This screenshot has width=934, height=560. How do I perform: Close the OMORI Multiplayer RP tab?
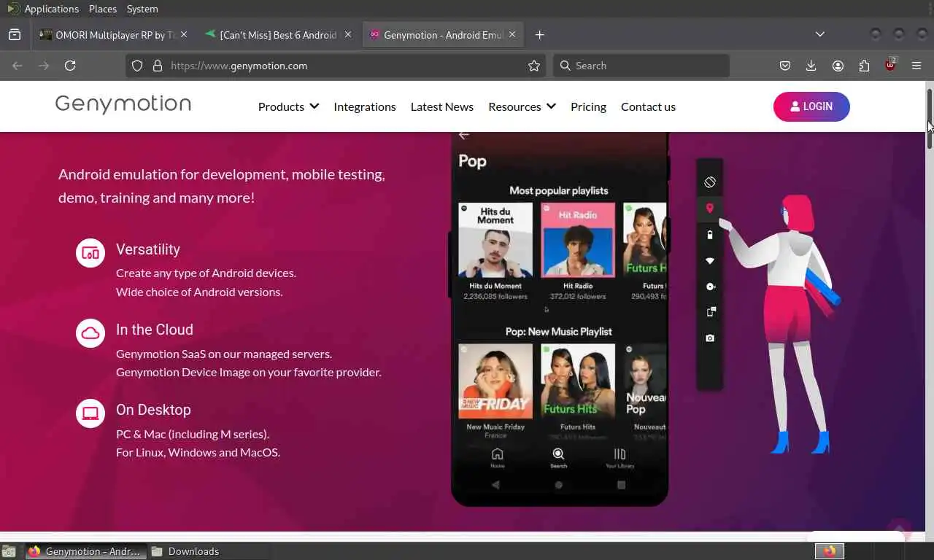pyautogui.click(x=184, y=34)
